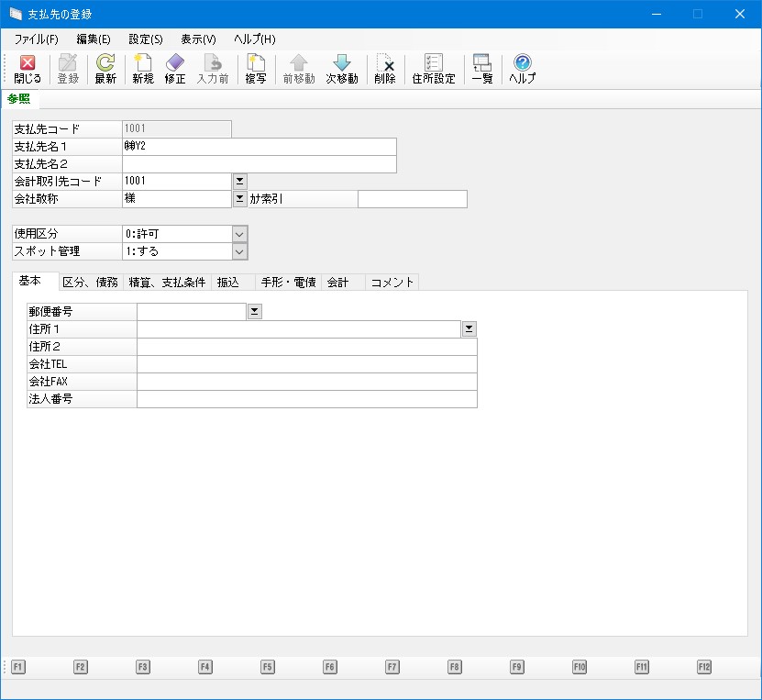The height and width of the screenshot is (700, 762).
Task: Click the 支払先コード field showing 1001
Action: 177,129
